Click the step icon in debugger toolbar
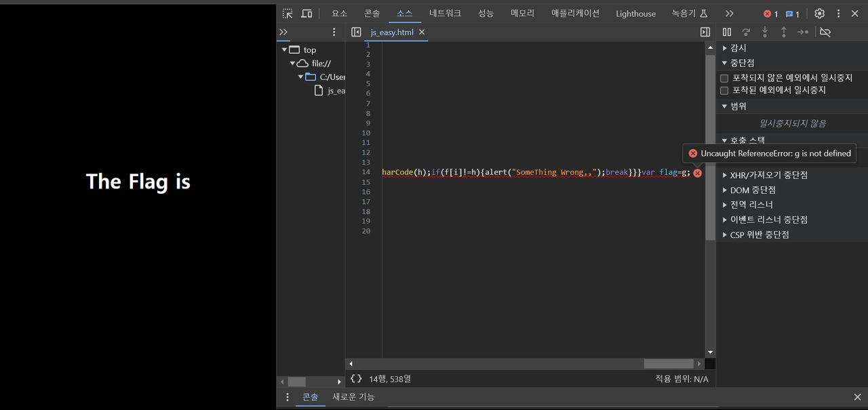Screen dimensions: 868x410 [803, 32]
